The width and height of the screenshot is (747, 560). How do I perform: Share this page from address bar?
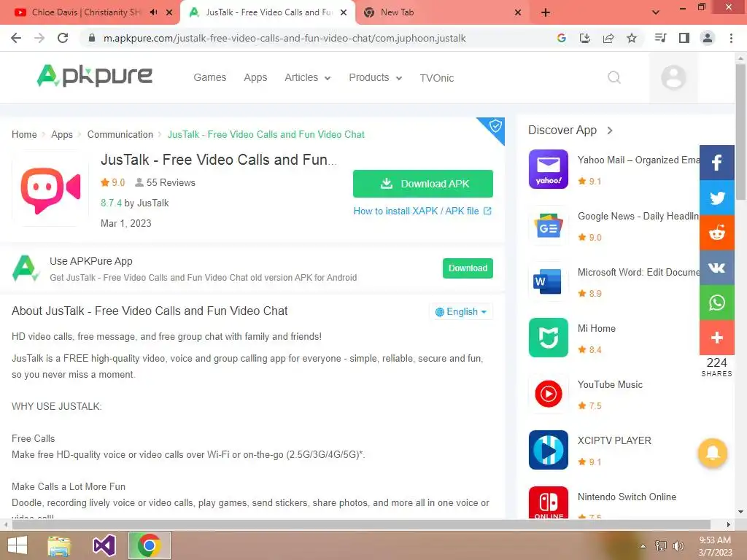(x=608, y=38)
